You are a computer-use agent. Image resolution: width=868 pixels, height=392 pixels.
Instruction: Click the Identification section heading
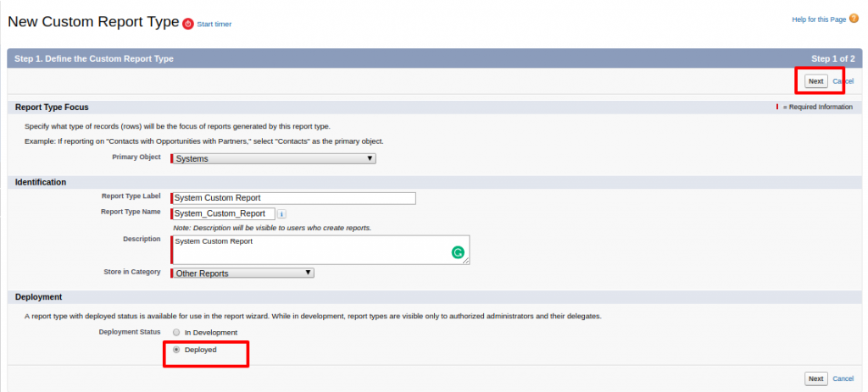tap(41, 182)
